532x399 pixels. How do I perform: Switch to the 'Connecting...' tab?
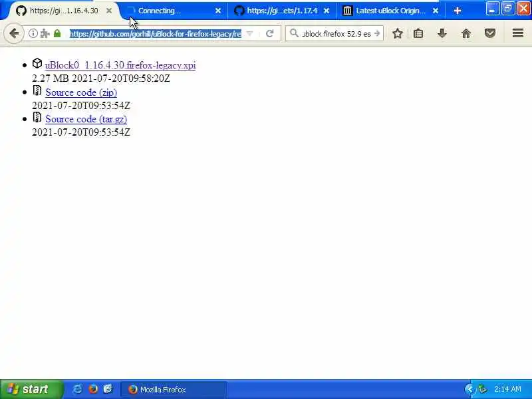pos(174,11)
